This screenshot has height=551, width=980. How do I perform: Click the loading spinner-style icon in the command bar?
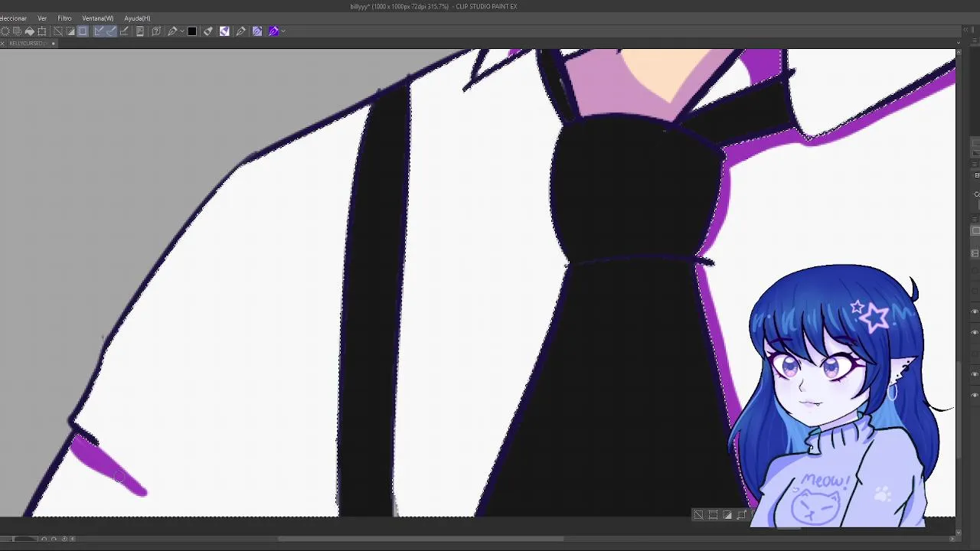coord(5,31)
